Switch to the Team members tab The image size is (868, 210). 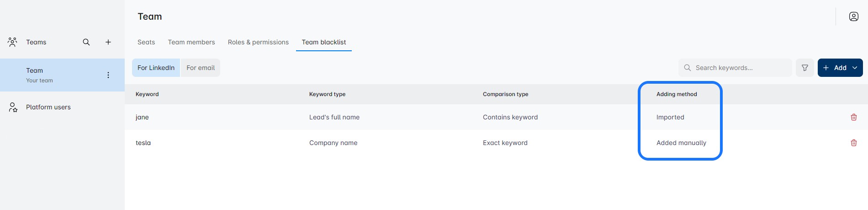coord(191,42)
